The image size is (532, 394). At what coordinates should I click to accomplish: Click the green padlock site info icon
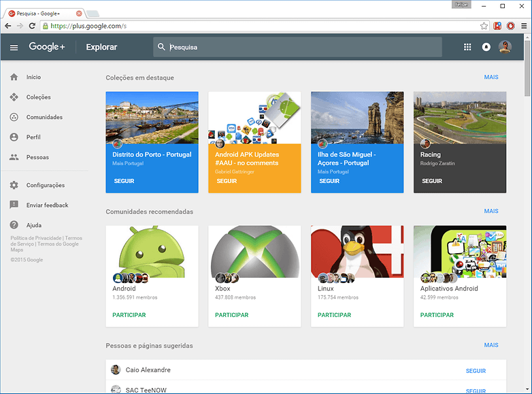point(45,26)
